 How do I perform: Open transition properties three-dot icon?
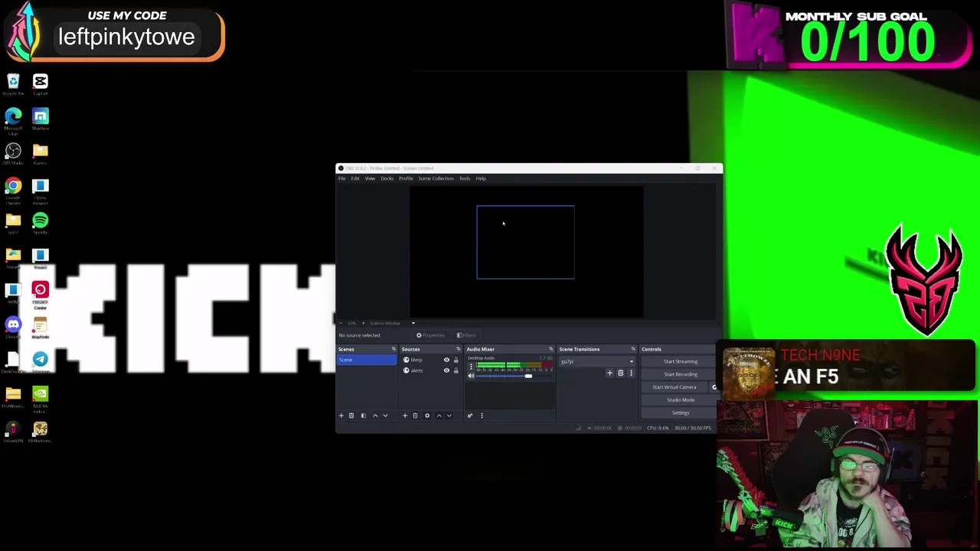[x=631, y=373]
